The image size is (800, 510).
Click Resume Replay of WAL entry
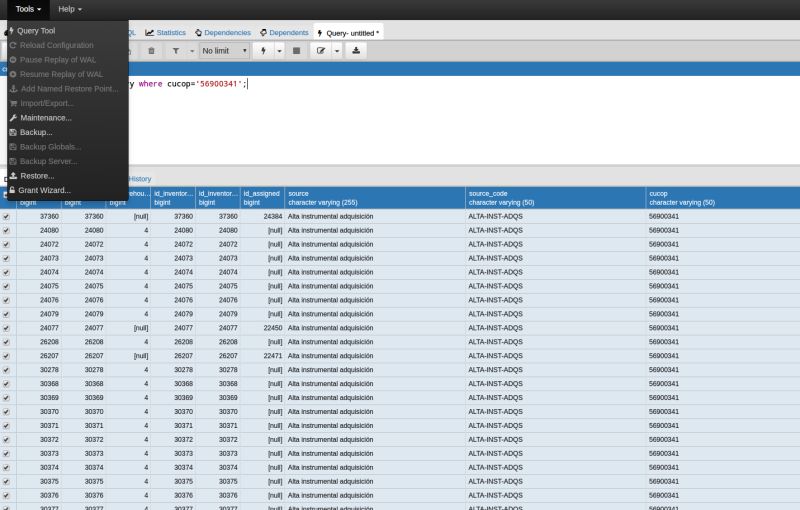(x=67, y=74)
